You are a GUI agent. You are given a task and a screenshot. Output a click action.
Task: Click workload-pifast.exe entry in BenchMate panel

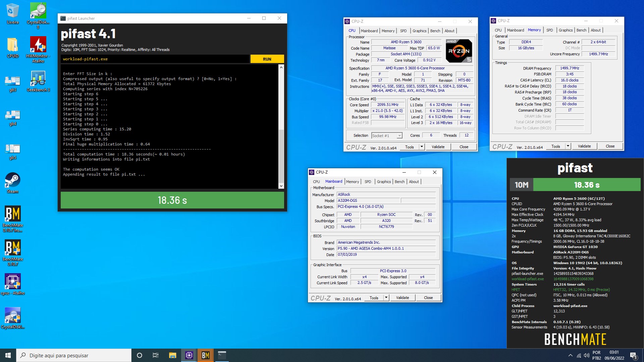[x=528, y=279]
